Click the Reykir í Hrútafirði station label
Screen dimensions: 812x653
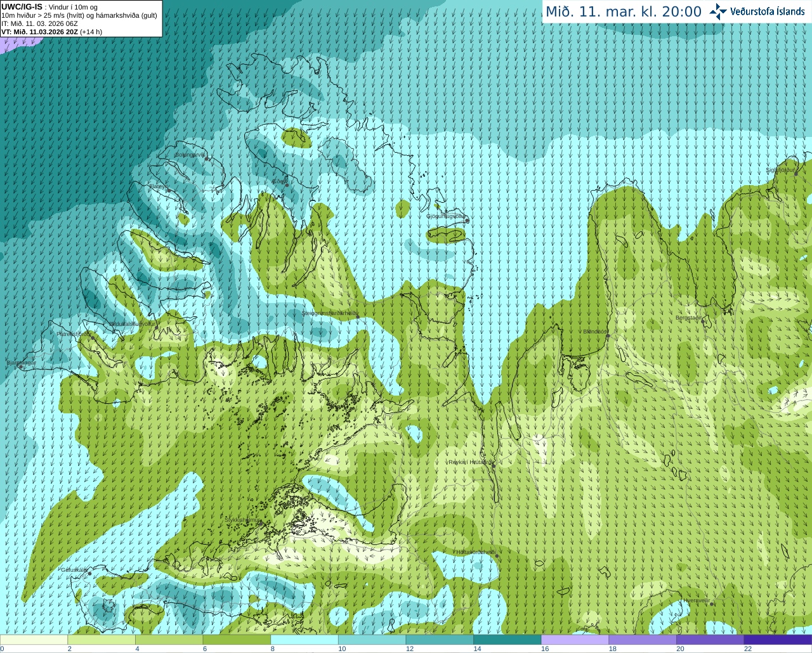click(469, 462)
